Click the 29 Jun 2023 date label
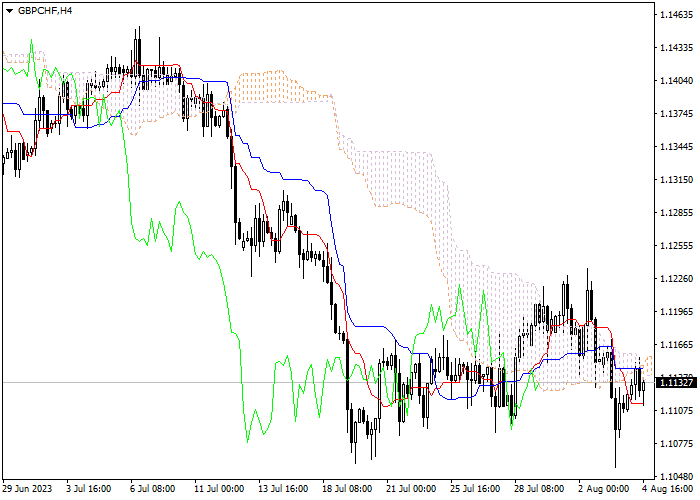 (27, 489)
